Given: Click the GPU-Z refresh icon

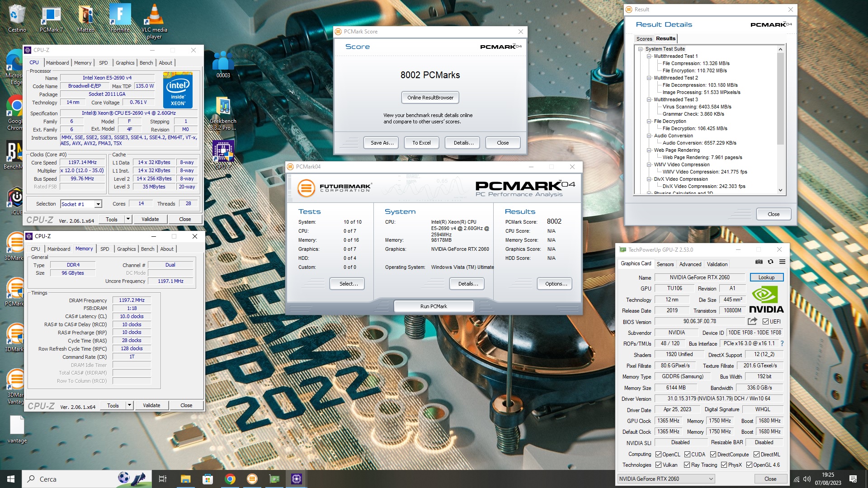Looking at the screenshot, I should pos(770,262).
